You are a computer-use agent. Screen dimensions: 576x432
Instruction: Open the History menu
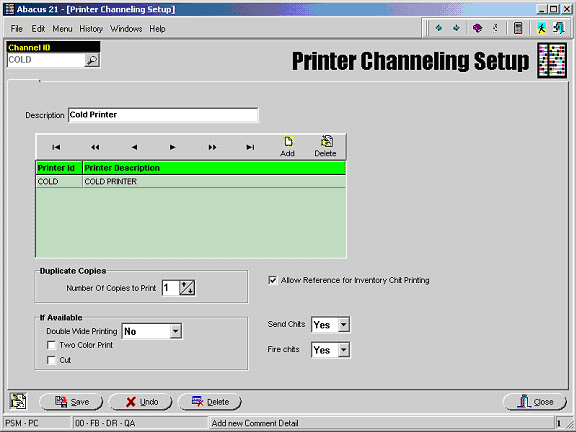pos(91,29)
